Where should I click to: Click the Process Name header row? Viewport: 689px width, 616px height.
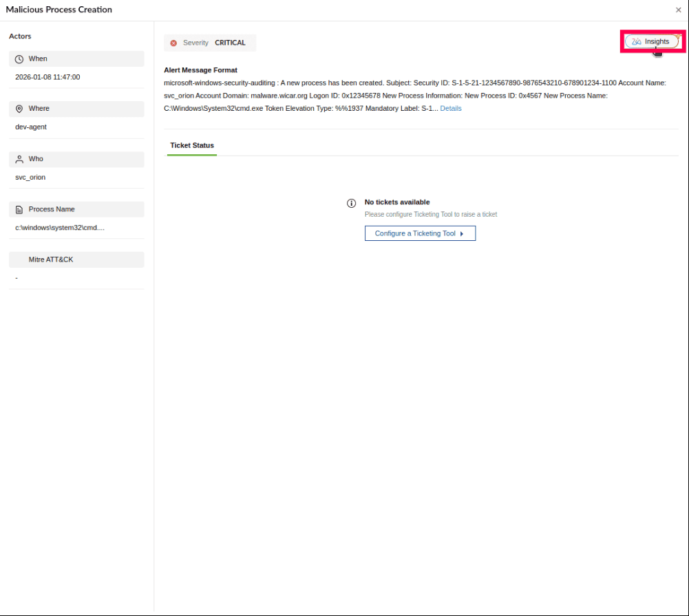[x=76, y=210]
